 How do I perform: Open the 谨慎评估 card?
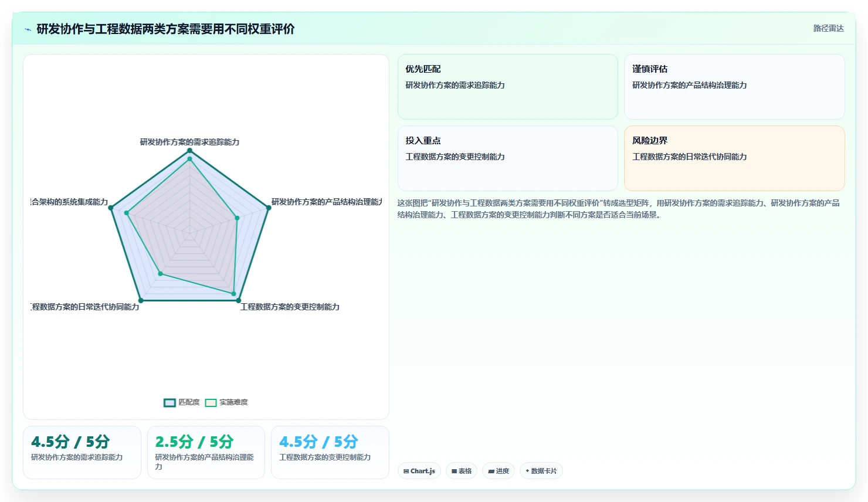(734, 87)
